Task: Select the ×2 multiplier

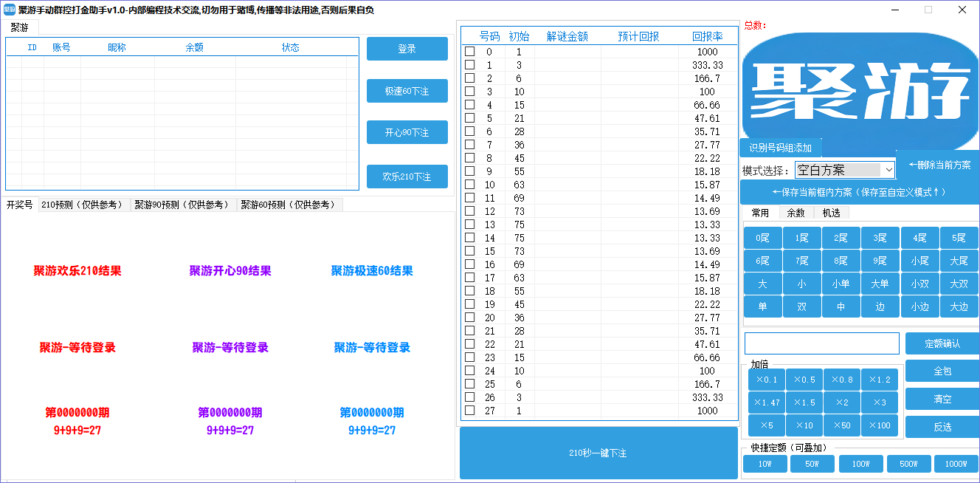Action: click(841, 402)
